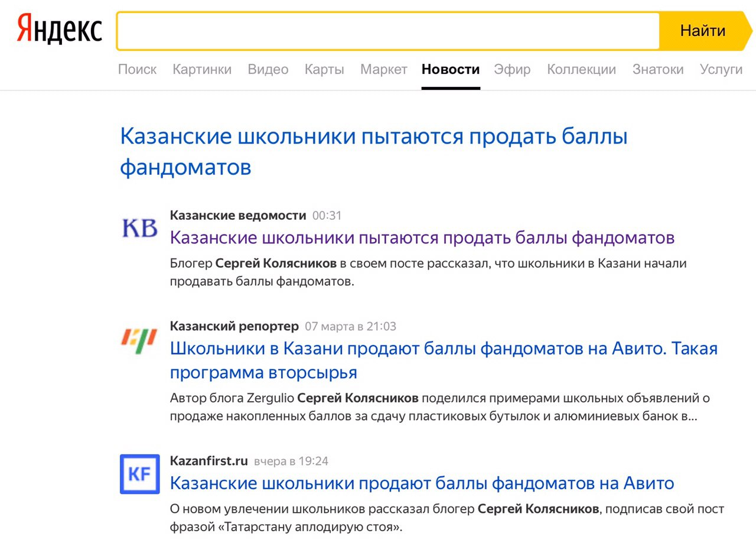Click the Яндекс logo
756x553 pixels.
(59, 30)
